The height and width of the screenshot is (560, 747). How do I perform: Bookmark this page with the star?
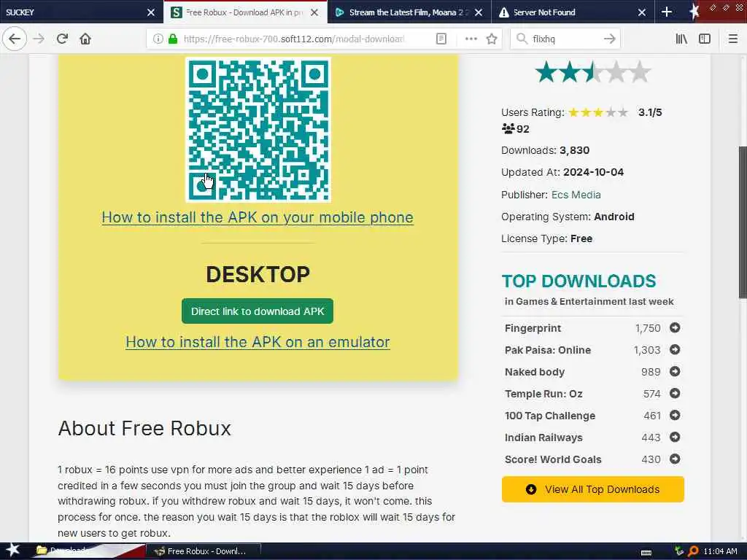492,39
